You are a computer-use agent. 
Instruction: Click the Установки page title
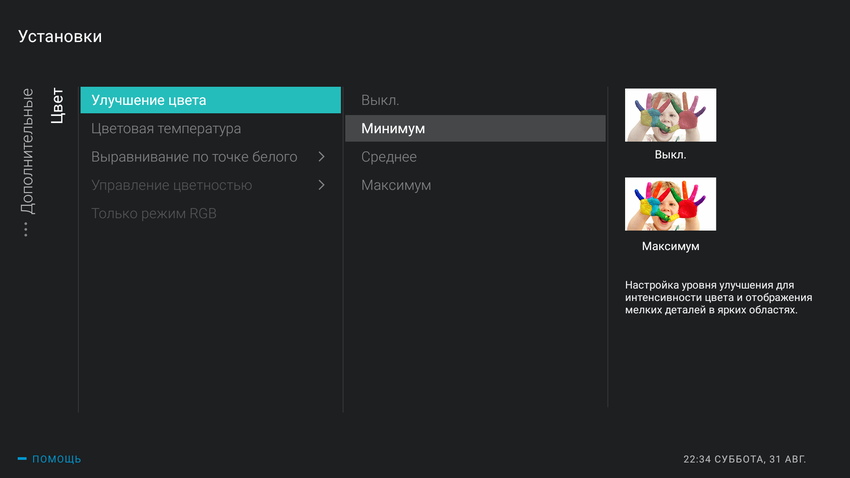point(60,37)
